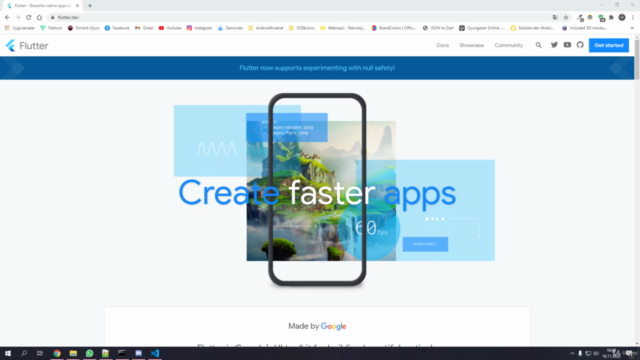Open the IOS&Ionic bookmark folder
This screenshot has width=640, height=360.
(x=301, y=28)
